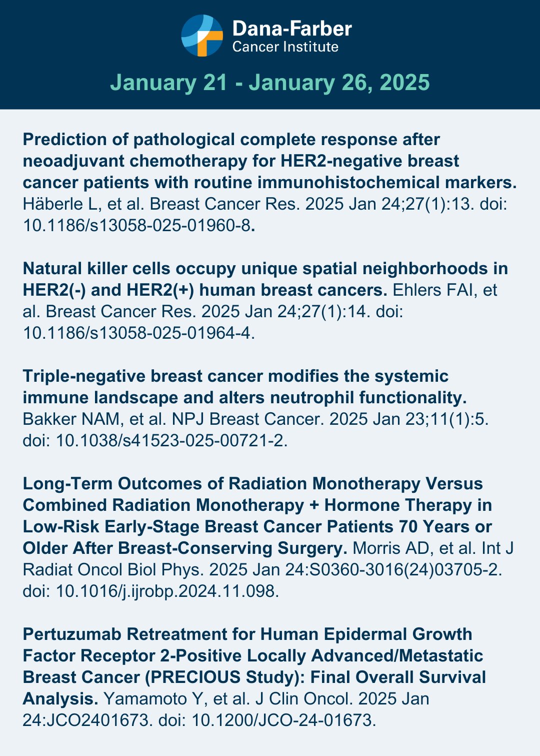Click the Int J Radiat Oncol Biol Phys citation line

tap(262, 569)
